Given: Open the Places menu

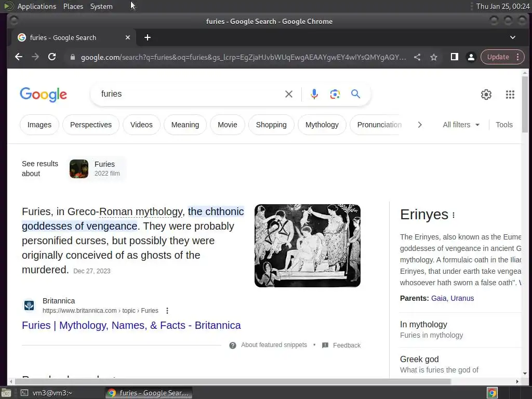Looking at the screenshot, I should tap(73, 6).
